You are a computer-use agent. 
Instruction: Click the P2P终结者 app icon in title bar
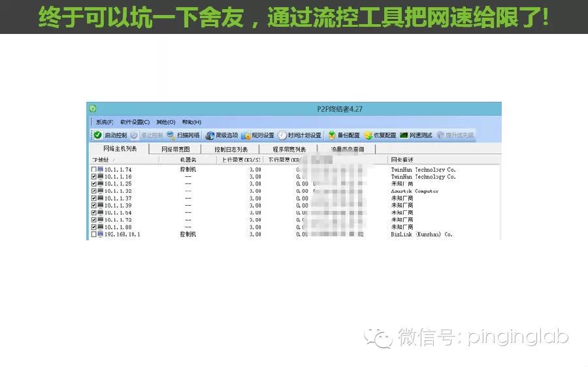93,108
